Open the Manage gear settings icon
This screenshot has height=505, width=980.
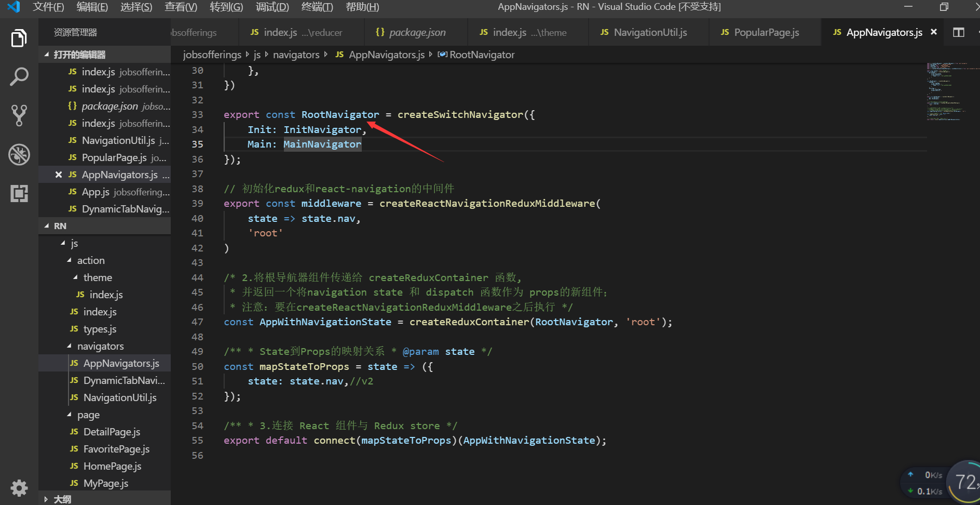click(19, 488)
